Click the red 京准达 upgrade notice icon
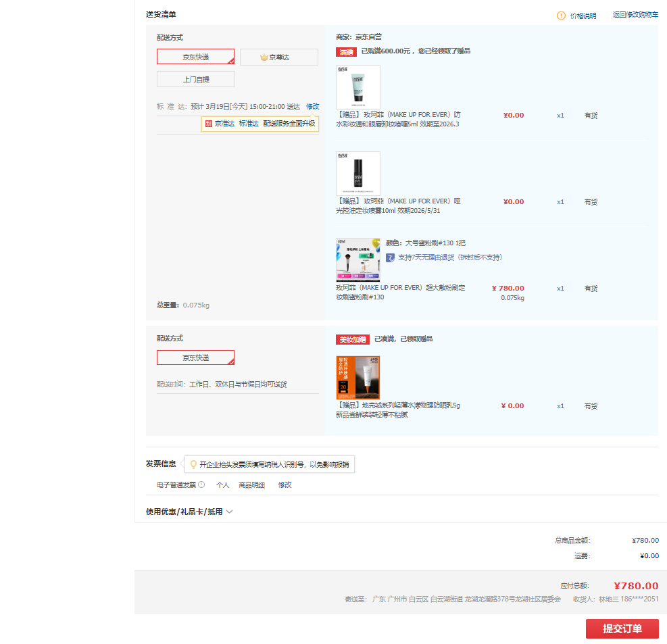667x644 pixels. (x=209, y=124)
